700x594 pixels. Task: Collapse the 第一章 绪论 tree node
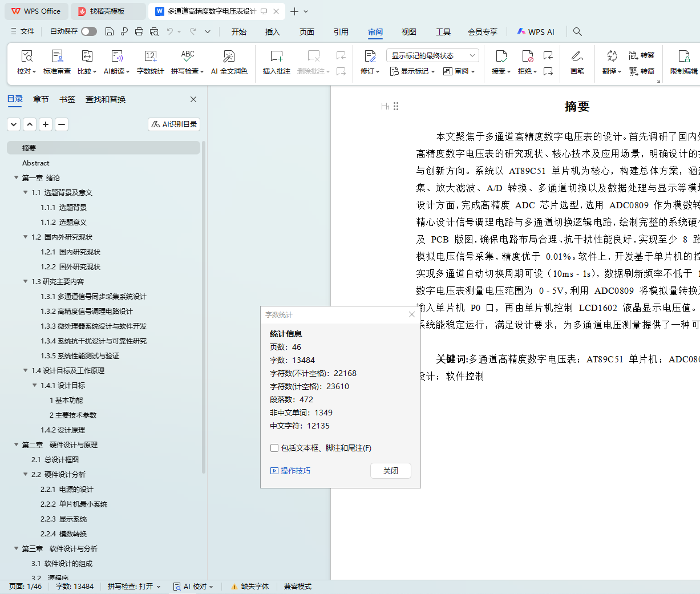tap(17, 178)
